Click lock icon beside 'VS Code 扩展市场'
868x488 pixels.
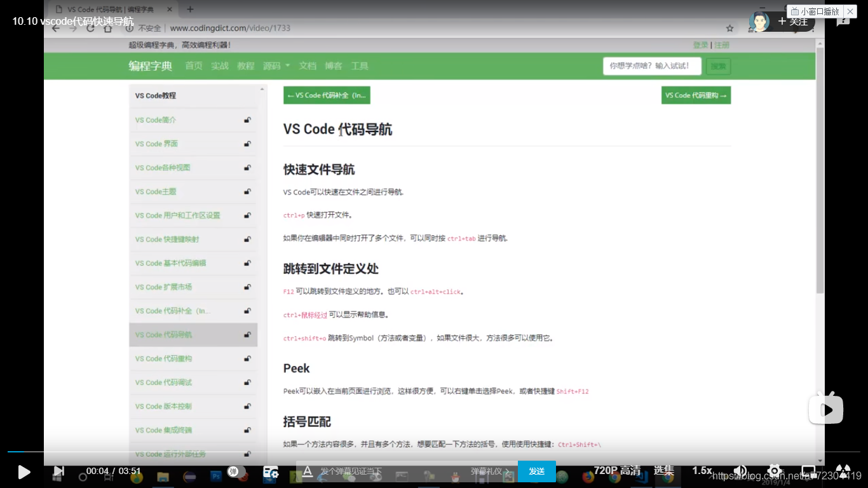pyautogui.click(x=247, y=287)
